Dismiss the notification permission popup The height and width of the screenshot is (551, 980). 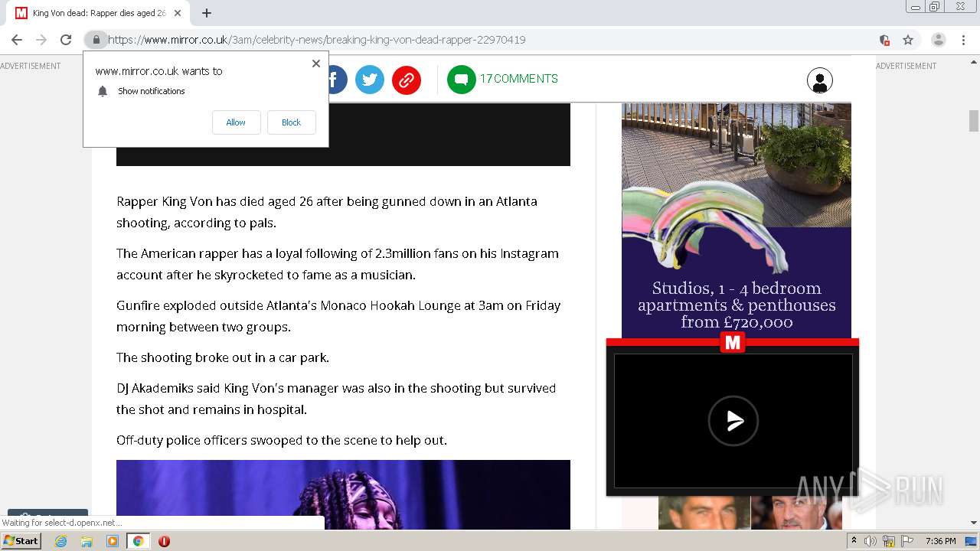pos(315,64)
